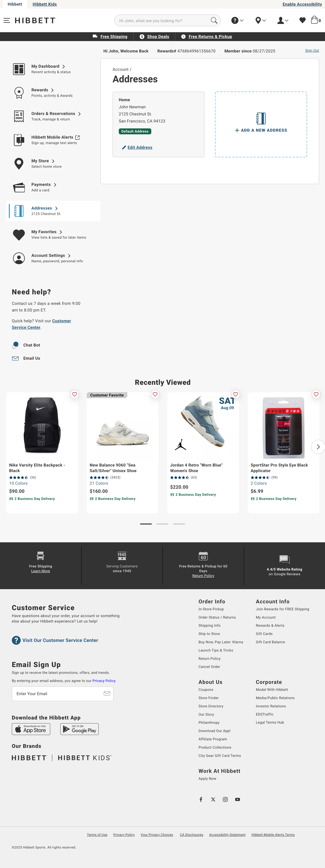Favorite the New Balance 9060 shoe
This screenshot has height=868, width=325.
[155, 394]
